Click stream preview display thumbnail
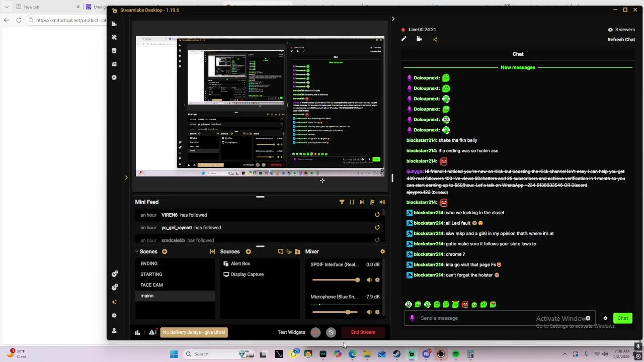 [260, 107]
